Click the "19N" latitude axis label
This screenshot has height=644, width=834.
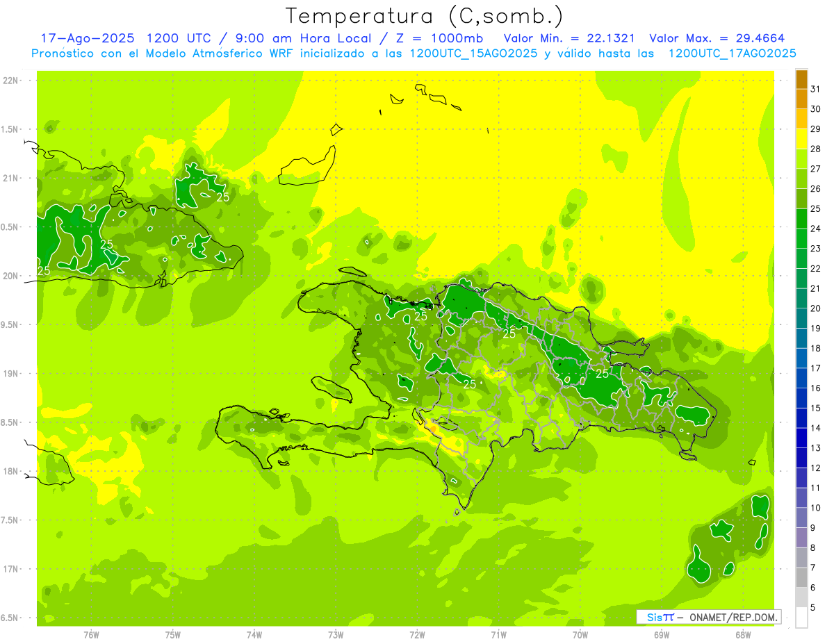pos(12,374)
